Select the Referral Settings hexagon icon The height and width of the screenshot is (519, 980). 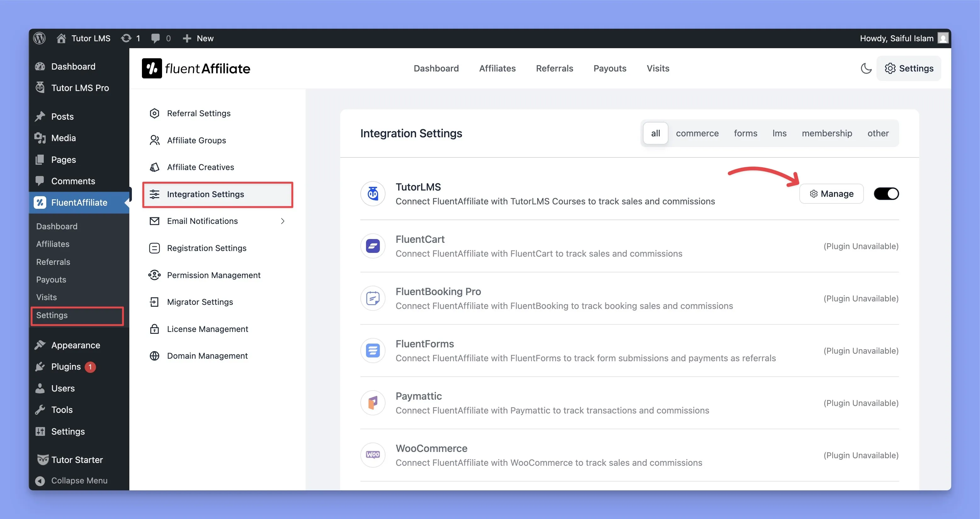pos(155,113)
